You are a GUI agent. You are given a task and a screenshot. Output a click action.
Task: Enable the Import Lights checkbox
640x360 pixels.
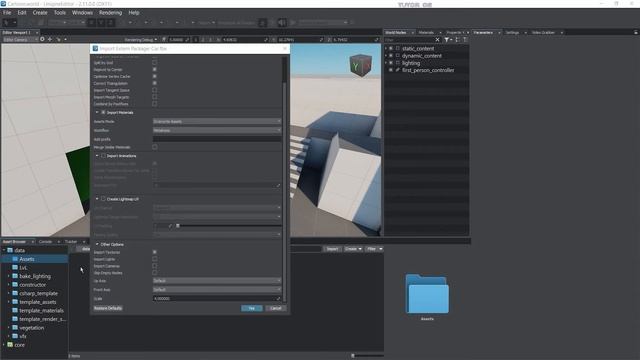tap(155, 259)
